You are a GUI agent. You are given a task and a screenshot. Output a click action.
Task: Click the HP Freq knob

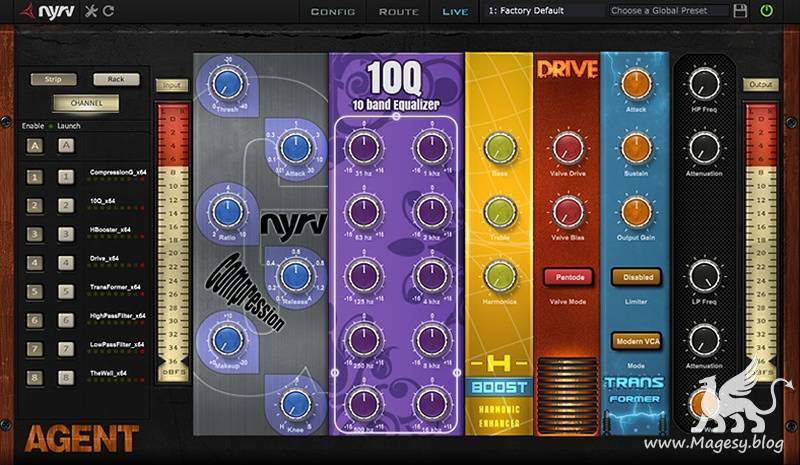tap(704, 84)
